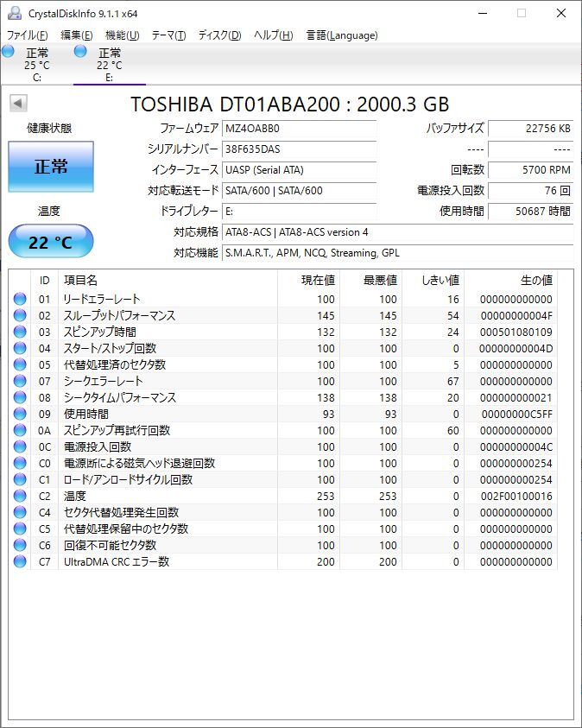Click current value 200 of UltraDMA CRC エラー数

326,562
